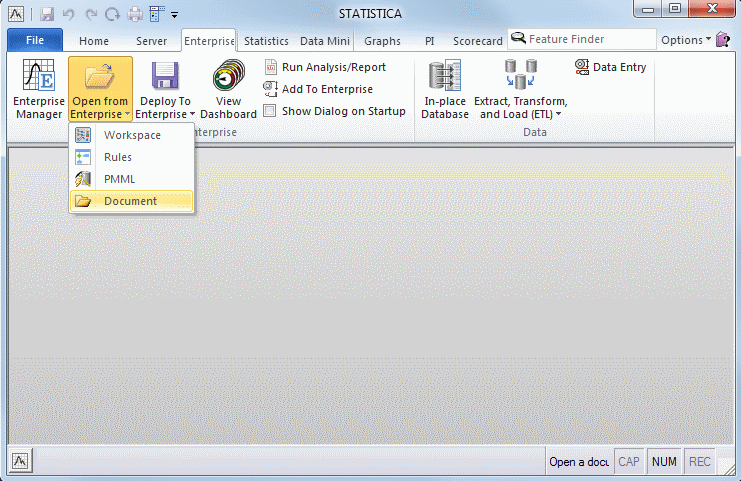
Task: Click the Run Analysis/Report text button
Action: tap(334, 67)
